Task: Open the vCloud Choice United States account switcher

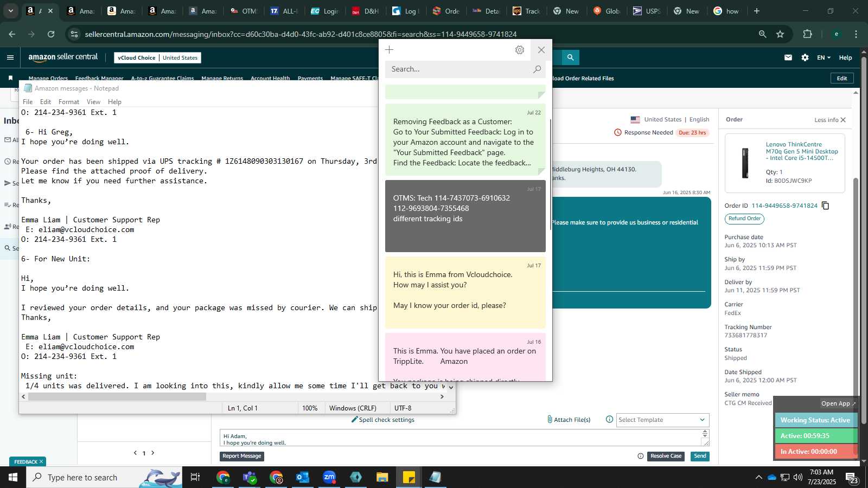Action: [x=158, y=57]
